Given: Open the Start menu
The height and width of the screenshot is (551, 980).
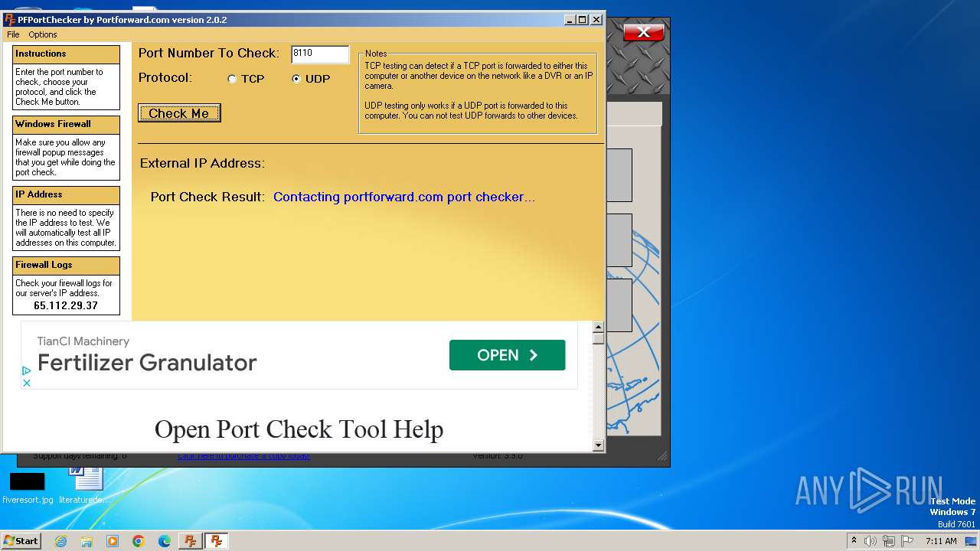Looking at the screenshot, I should (x=21, y=541).
